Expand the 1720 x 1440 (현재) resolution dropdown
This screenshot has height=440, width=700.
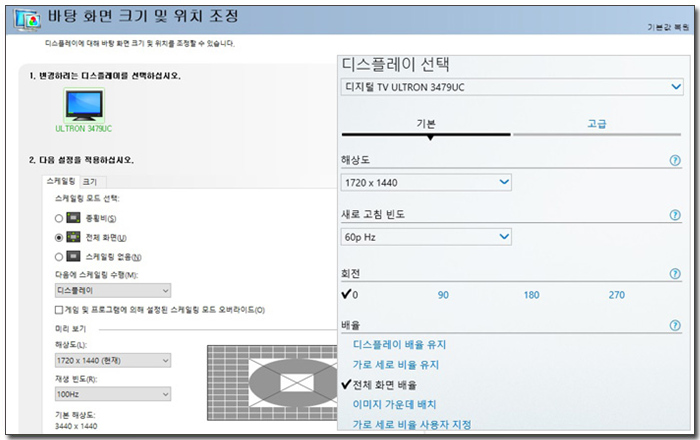pos(112,360)
